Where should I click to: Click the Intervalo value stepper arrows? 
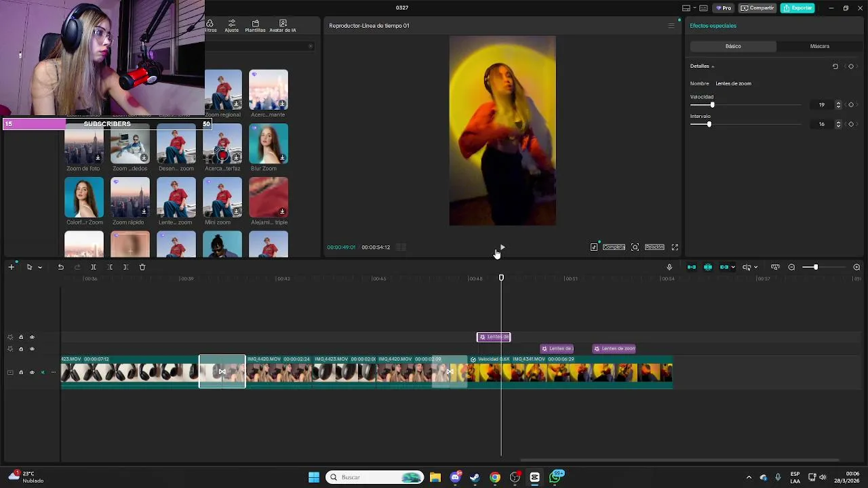point(838,124)
